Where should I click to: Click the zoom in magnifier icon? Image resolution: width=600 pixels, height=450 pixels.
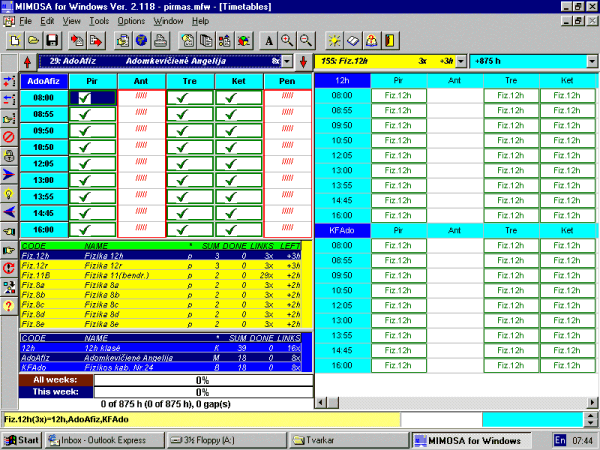coord(288,40)
